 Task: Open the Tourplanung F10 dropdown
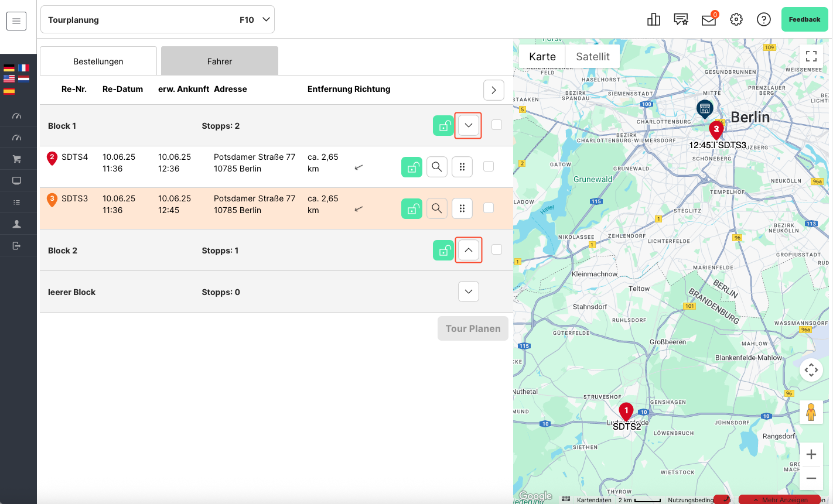158,20
